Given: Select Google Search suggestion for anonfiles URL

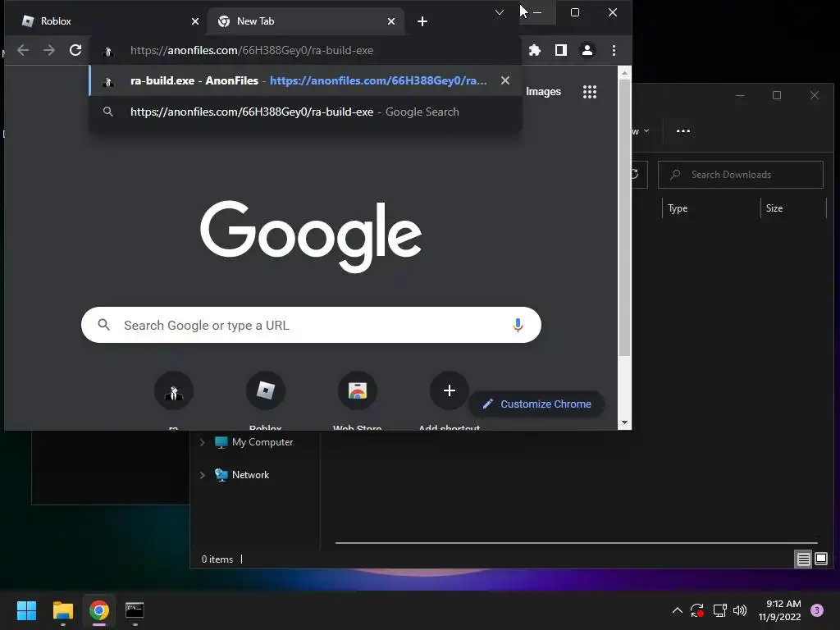Looking at the screenshot, I should click(x=305, y=112).
